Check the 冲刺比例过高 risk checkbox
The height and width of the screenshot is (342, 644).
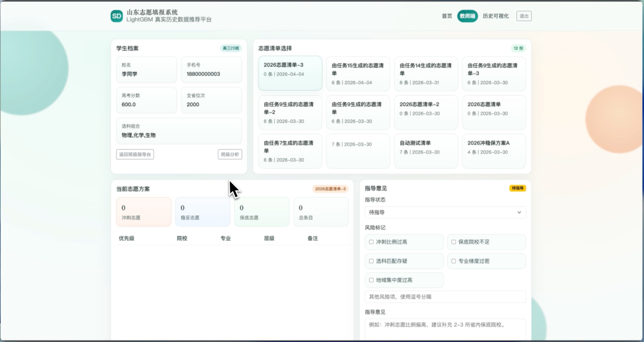[x=371, y=242]
